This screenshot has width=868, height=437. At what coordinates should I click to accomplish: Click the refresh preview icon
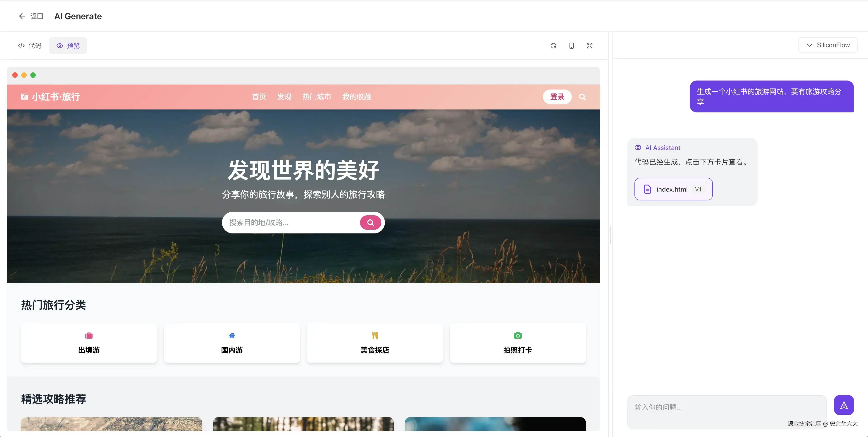[x=553, y=45]
